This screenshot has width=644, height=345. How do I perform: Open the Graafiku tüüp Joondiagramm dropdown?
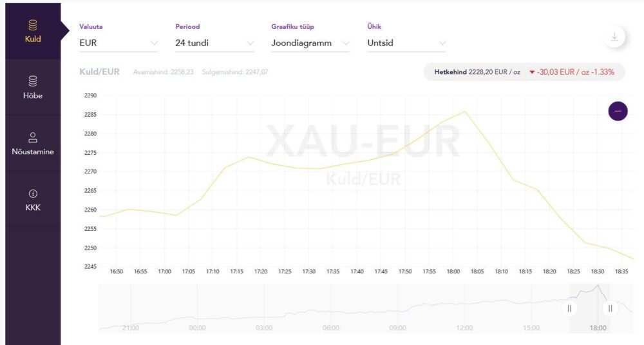[x=310, y=43]
